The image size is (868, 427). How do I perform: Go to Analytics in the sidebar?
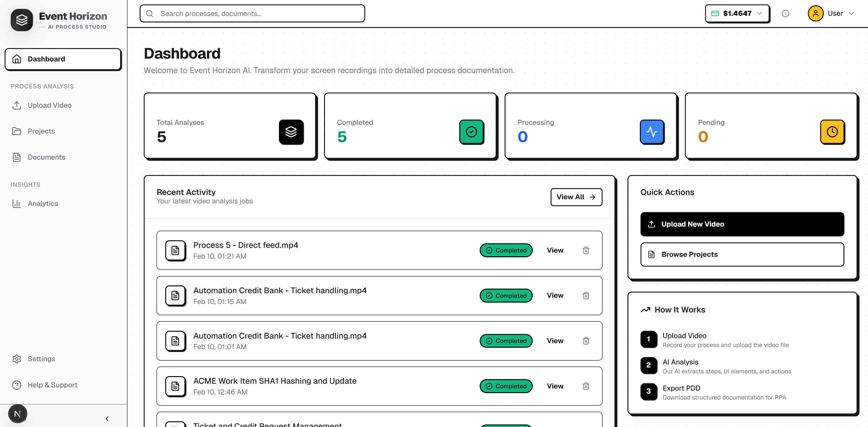(43, 203)
